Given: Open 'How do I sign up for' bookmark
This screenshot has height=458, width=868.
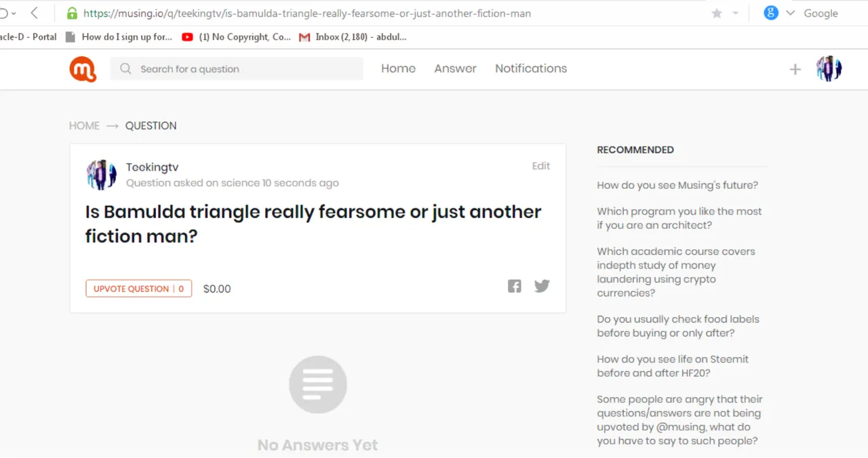Looking at the screenshot, I should (x=119, y=37).
